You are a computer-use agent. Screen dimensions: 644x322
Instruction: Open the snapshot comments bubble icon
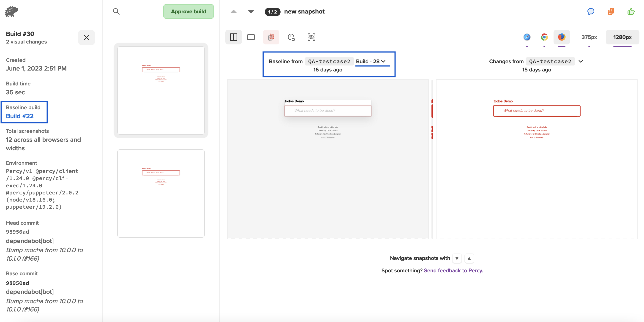[x=590, y=11]
